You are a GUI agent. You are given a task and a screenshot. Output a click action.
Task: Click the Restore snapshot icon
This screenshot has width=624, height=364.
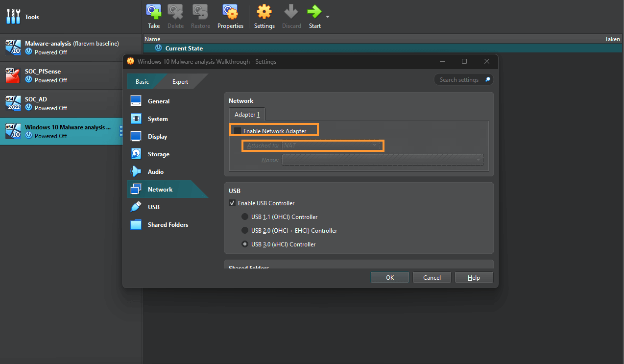(x=200, y=11)
